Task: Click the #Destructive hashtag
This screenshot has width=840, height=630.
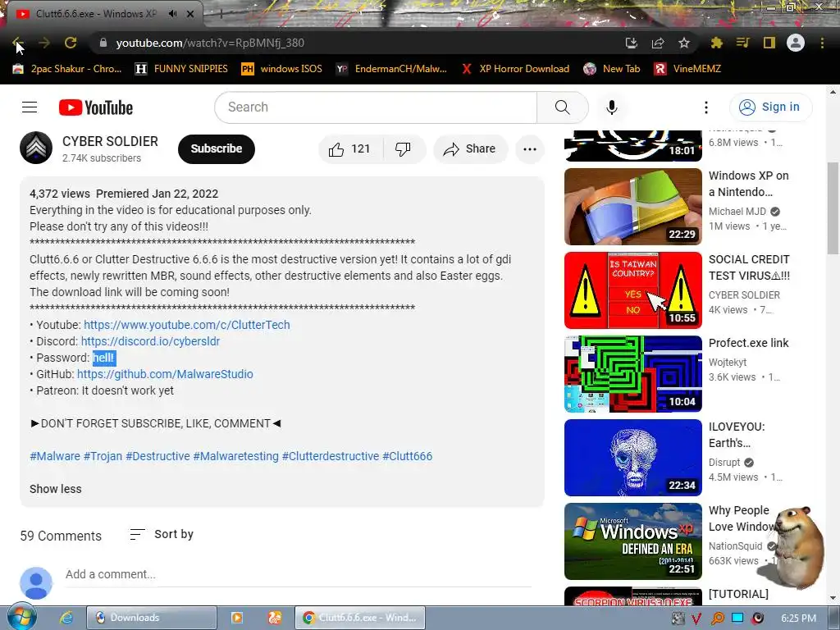Action: point(157,456)
